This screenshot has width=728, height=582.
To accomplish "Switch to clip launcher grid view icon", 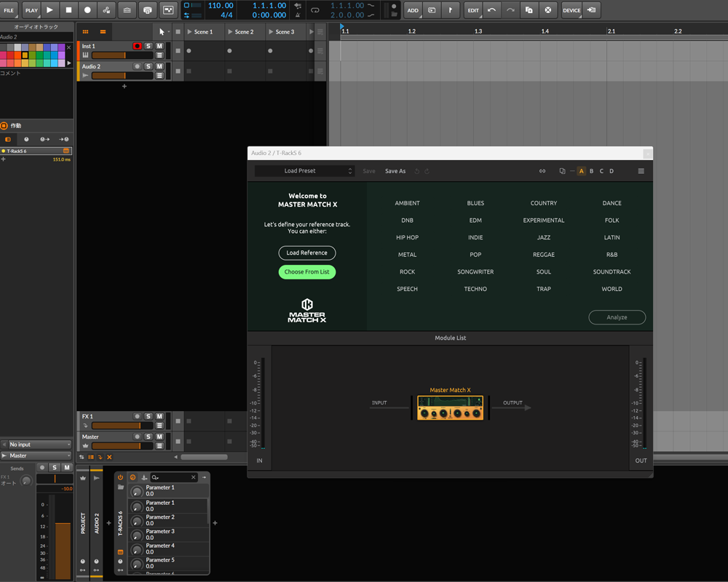I will pos(85,31).
